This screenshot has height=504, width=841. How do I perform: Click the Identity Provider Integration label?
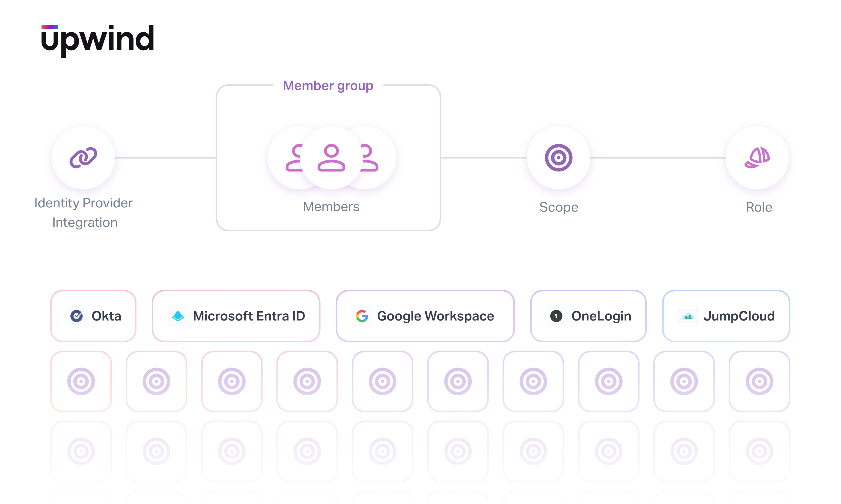pos(84,213)
